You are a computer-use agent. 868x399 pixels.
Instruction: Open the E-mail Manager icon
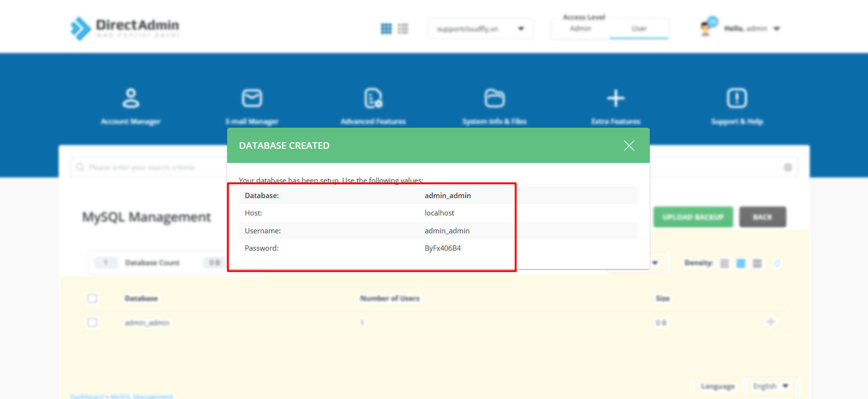point(252,99)
